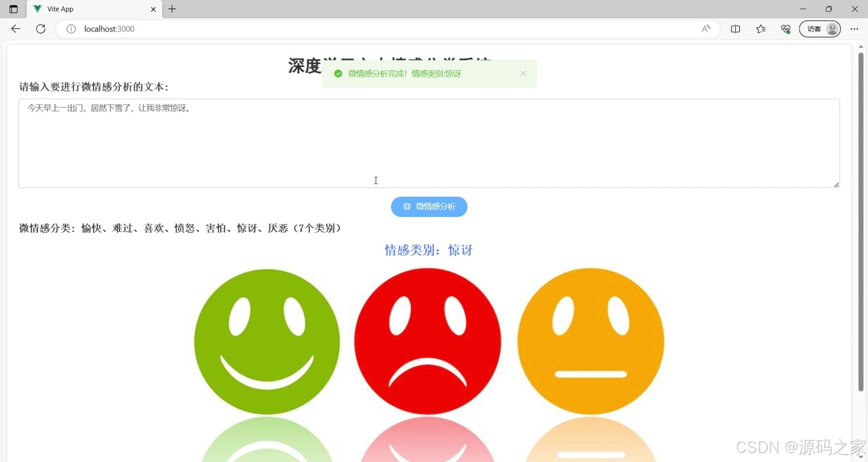Select the Vite App tab

point(94,9)
